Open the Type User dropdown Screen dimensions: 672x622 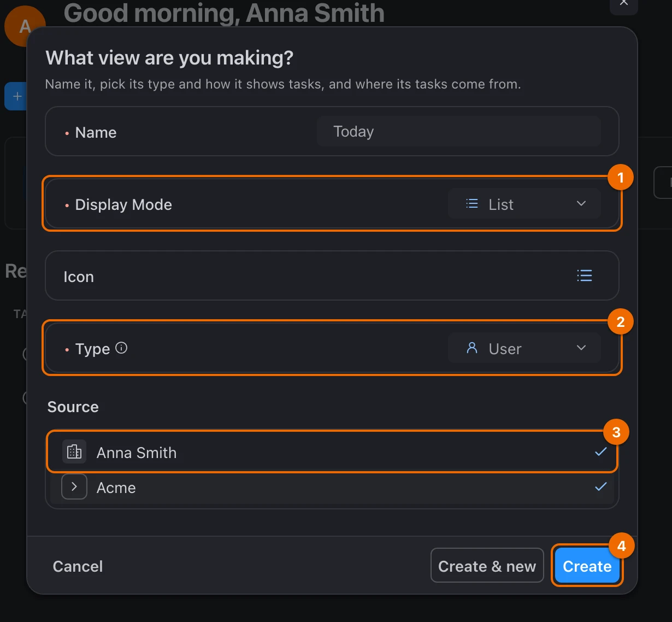pos(524,348)
